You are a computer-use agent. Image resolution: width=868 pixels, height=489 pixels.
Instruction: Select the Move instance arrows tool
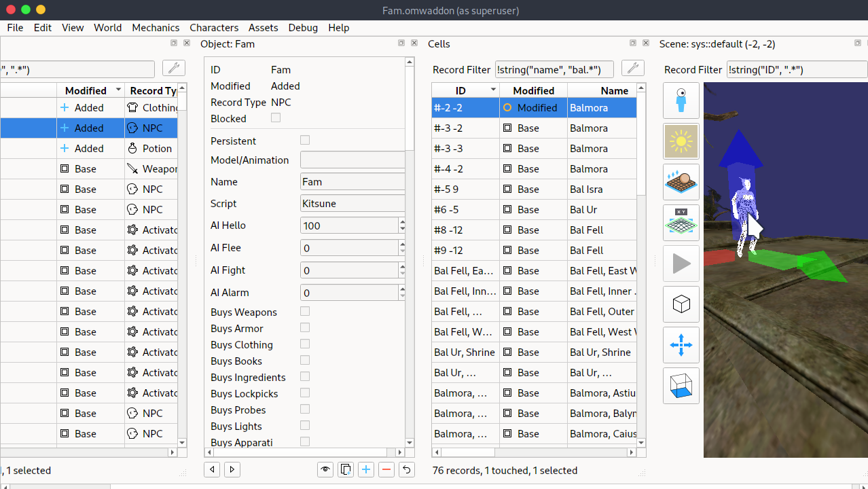681,345
